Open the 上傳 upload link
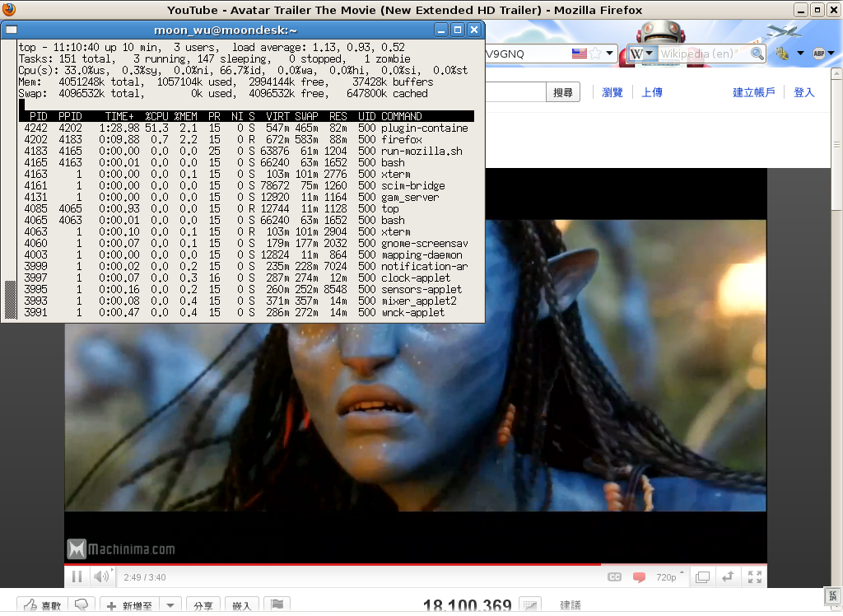Image resolution: width=843 pixels, height=616 pixels. click(x=652, y=92)
